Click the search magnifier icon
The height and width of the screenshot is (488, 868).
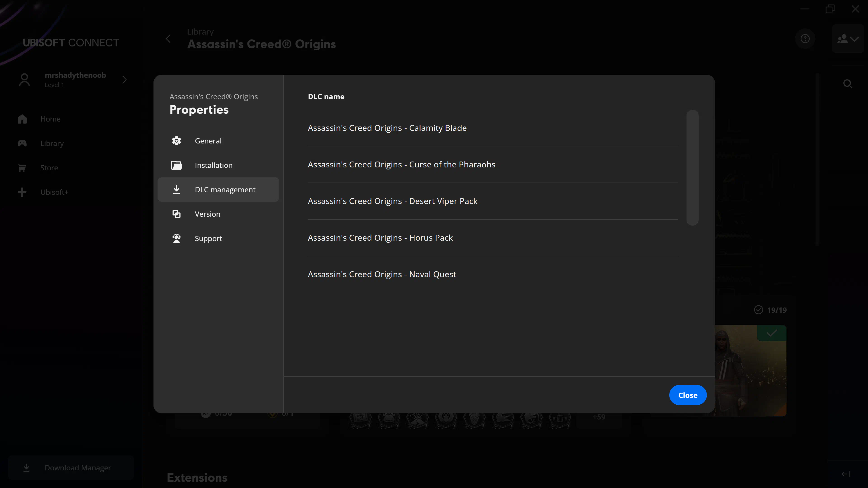click(x=848, y=84)
